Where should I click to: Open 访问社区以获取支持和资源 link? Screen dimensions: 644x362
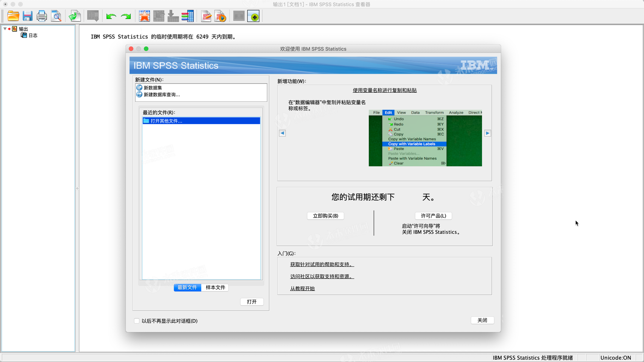click(x=322, y=276)
